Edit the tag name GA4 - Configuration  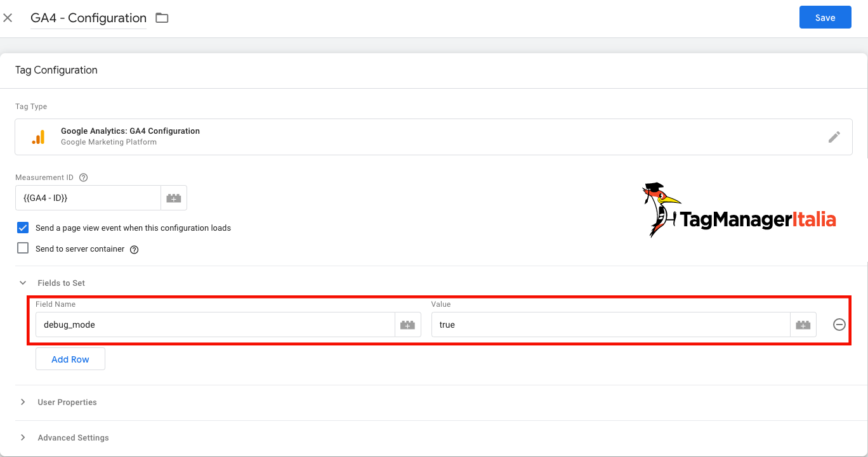pyautogui.click(x=88, y=18)
